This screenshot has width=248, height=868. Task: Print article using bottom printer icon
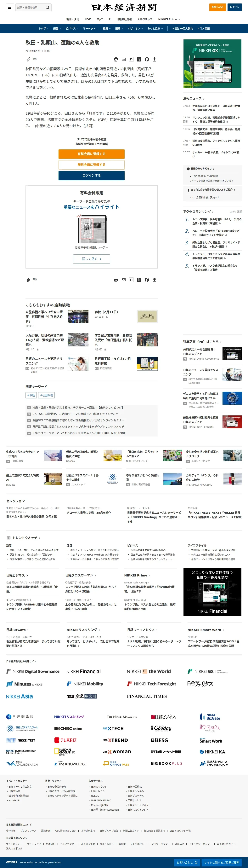click(116, 280)
